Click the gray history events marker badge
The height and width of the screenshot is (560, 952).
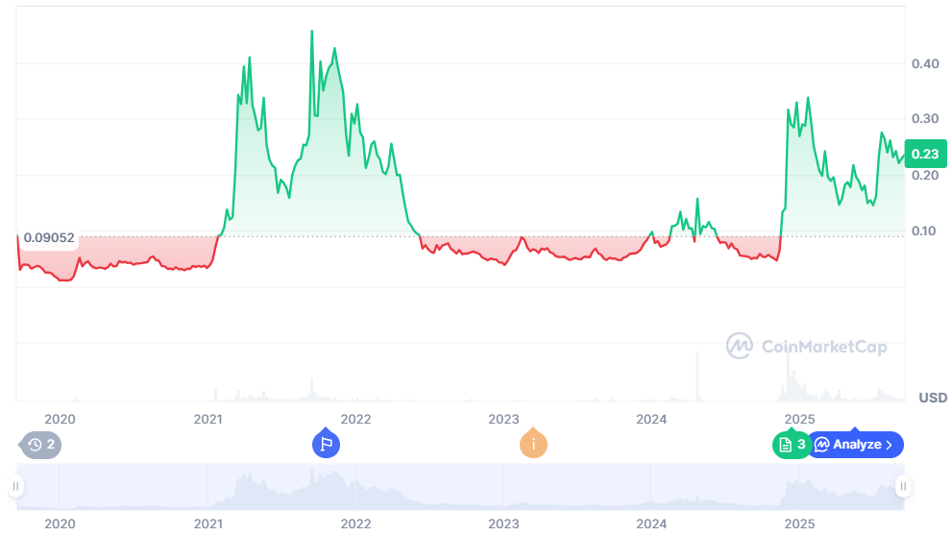[40, 445]
